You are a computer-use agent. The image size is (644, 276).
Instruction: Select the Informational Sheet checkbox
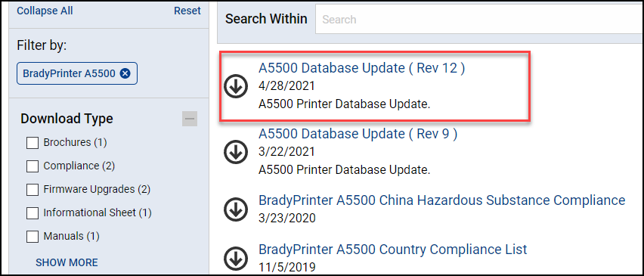[33, 213]
